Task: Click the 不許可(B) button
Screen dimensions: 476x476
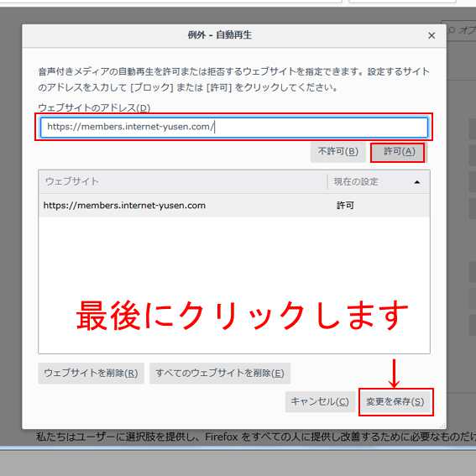Action: 337,152
